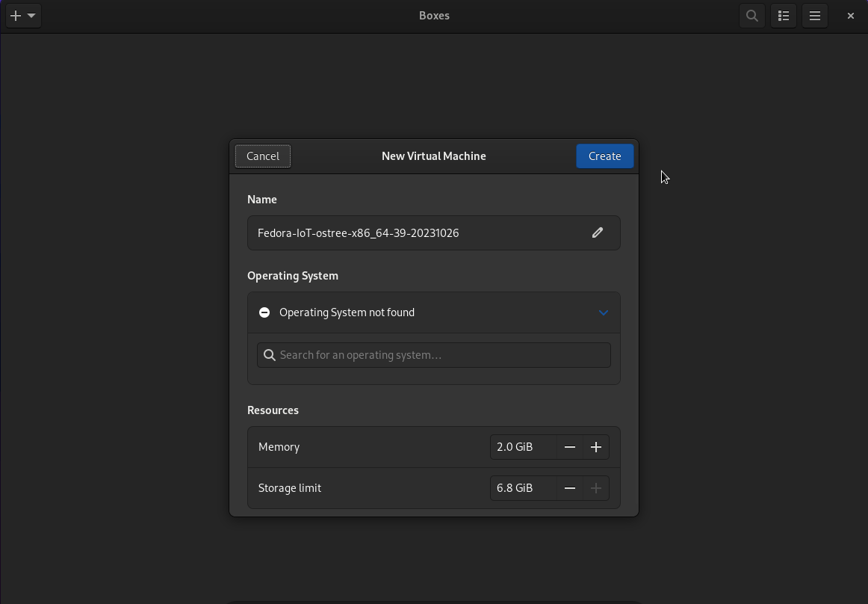
Task: Click the Storage limit value 6.8 GiB
Action: (515, 488)
